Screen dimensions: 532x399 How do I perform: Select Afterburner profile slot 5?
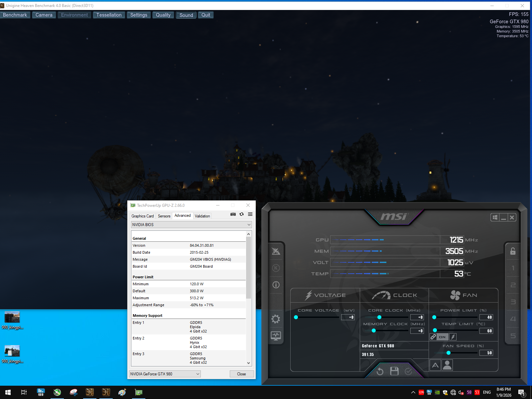[x=513, y=336]
